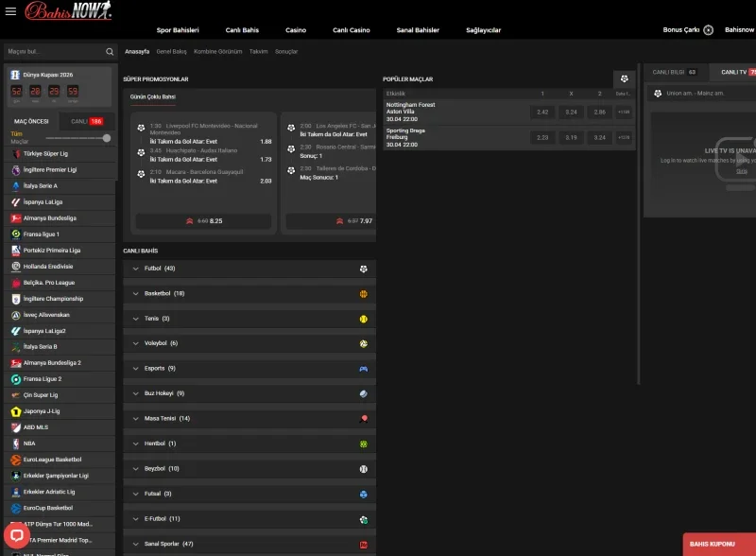This screenshot has height=556, width=756.
Task: Expand the Tenis (3) live section
Action: [249, 319]
